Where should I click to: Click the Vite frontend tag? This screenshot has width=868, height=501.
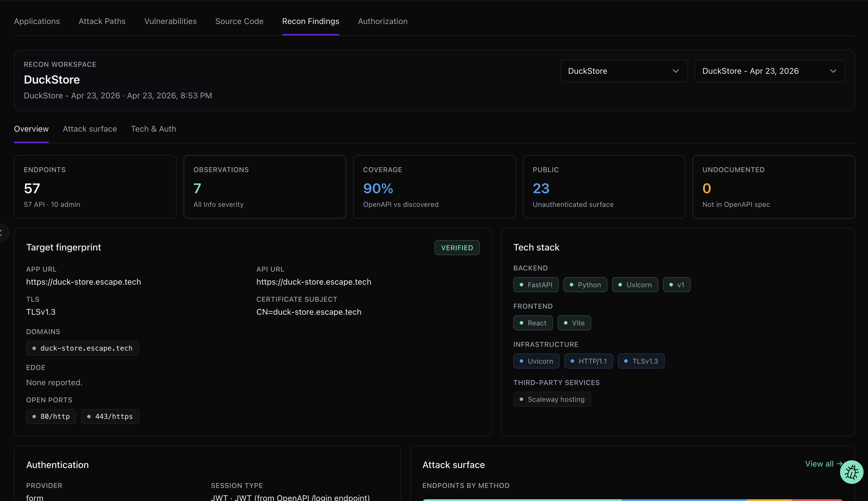[x=574, y=323]
